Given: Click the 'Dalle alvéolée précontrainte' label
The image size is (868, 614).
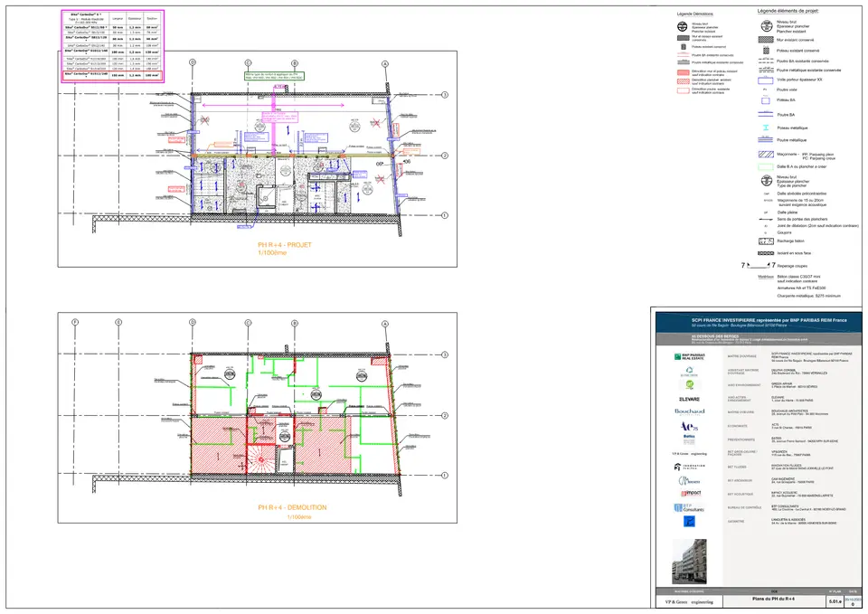Looking at the screenshot, I should 802,194.
